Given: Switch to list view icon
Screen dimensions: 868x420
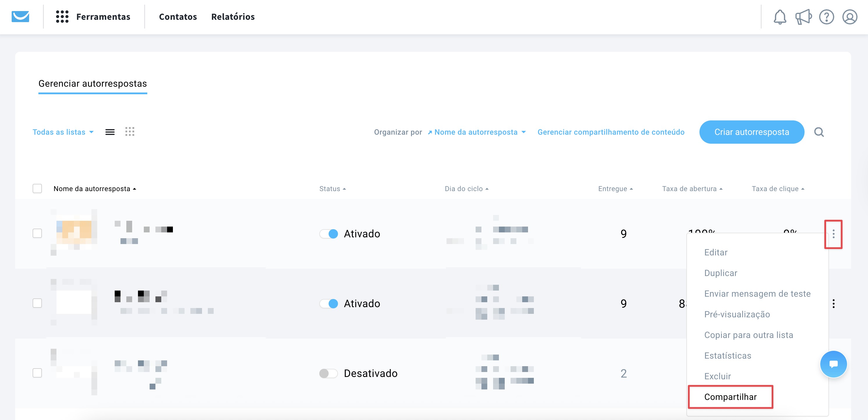Looking at the screenshot, I should (x=110, y=132).
